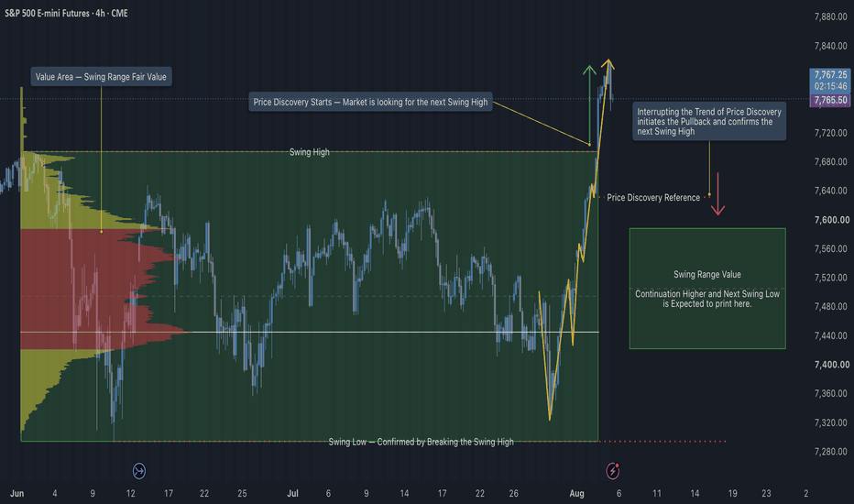Select the 'Value Area — Swing Range Fair Value' label

(101, 77)
